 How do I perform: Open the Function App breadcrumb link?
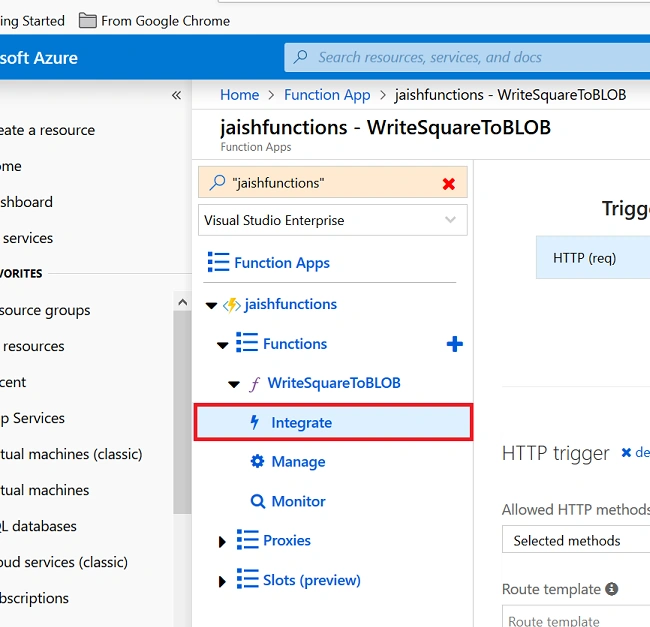point(327,95)
